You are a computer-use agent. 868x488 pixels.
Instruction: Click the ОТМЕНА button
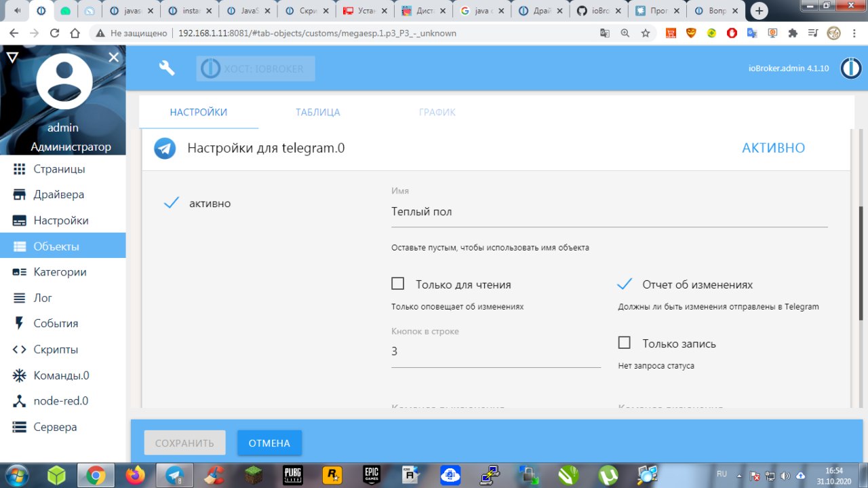pos(269,443)
